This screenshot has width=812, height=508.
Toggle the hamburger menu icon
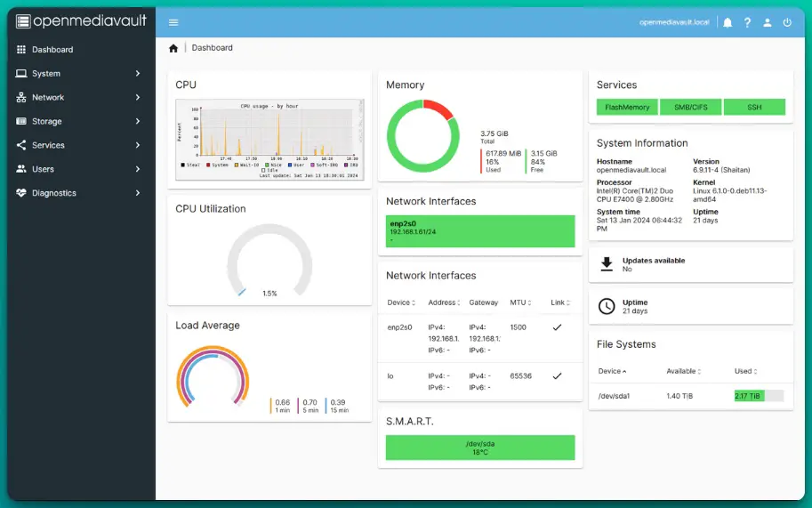coord(173,22)
